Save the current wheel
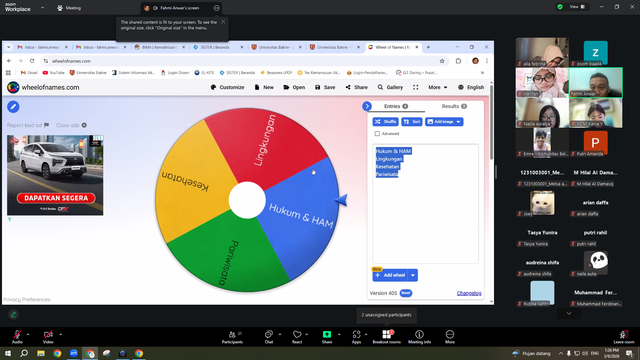The height and width of the screenshot is (360, 640). coord(325,87)
